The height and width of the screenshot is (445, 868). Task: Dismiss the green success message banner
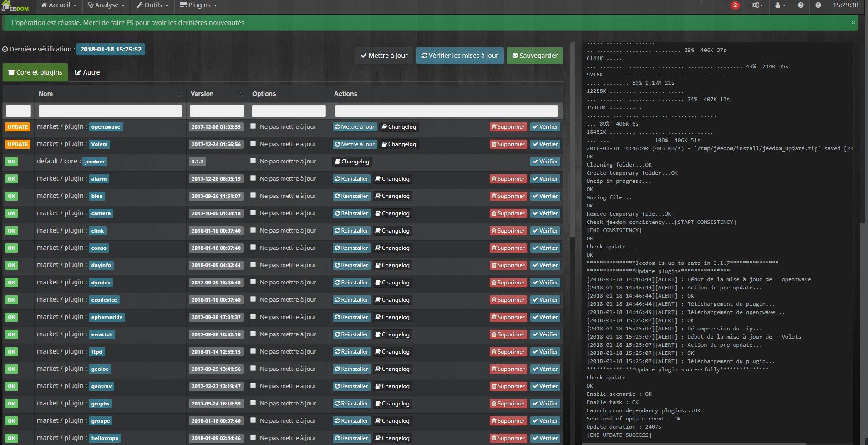pos(853,22)
